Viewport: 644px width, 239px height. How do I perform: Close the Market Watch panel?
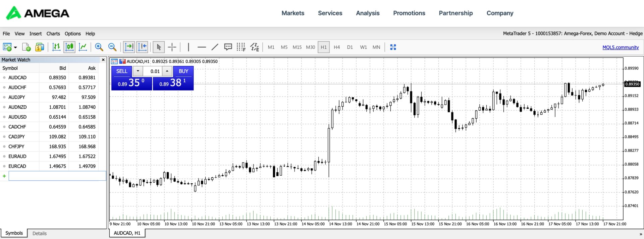(x=103, y=60)
